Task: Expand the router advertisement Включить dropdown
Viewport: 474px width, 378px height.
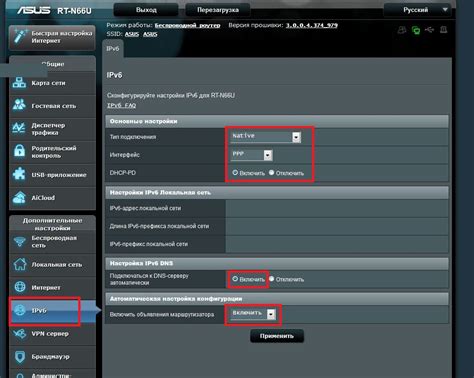Action: [x=253, y=314]
